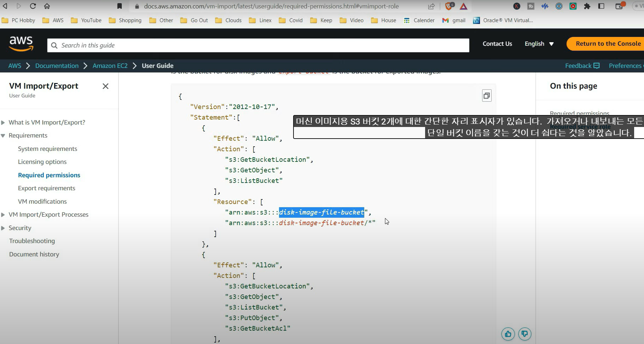Open the Shopping bookmarks folder
644x344 pixels.
[125, 20]
